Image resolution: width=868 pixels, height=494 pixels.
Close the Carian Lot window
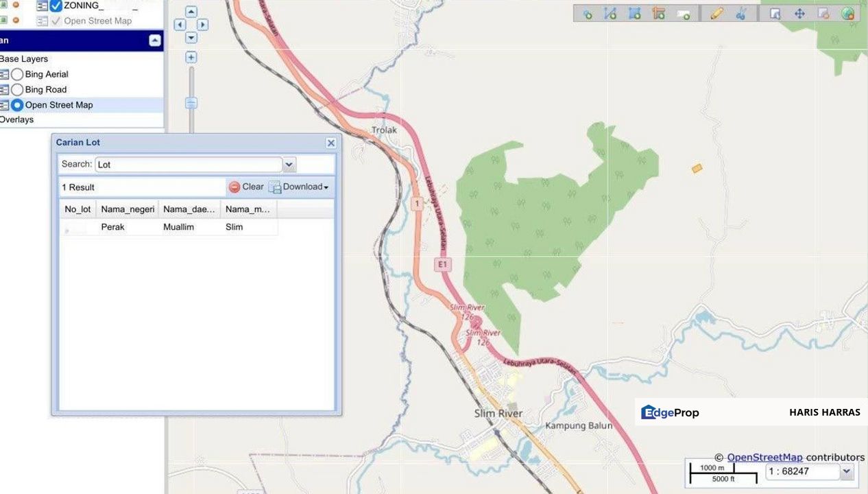tap(331, 143)
